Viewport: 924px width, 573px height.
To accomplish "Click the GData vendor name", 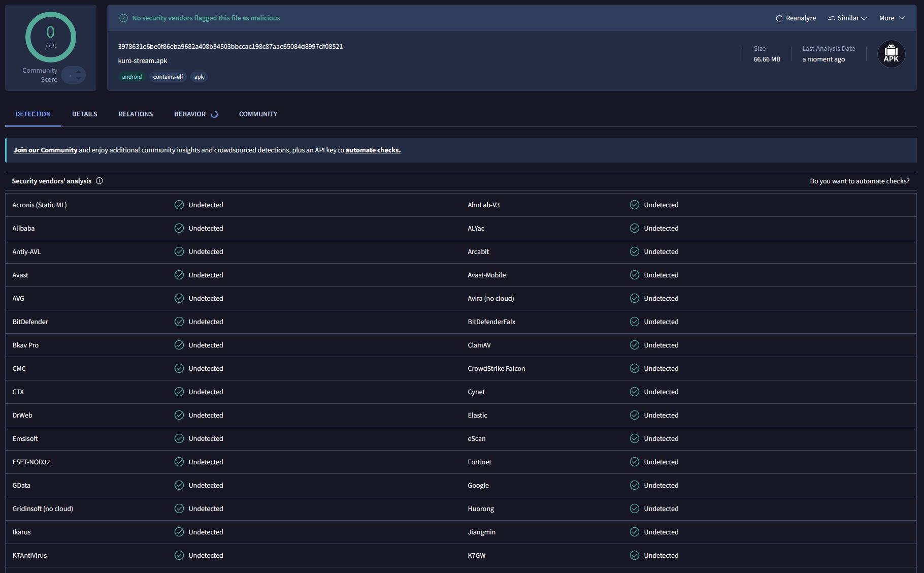I will (x=21, y=485).
